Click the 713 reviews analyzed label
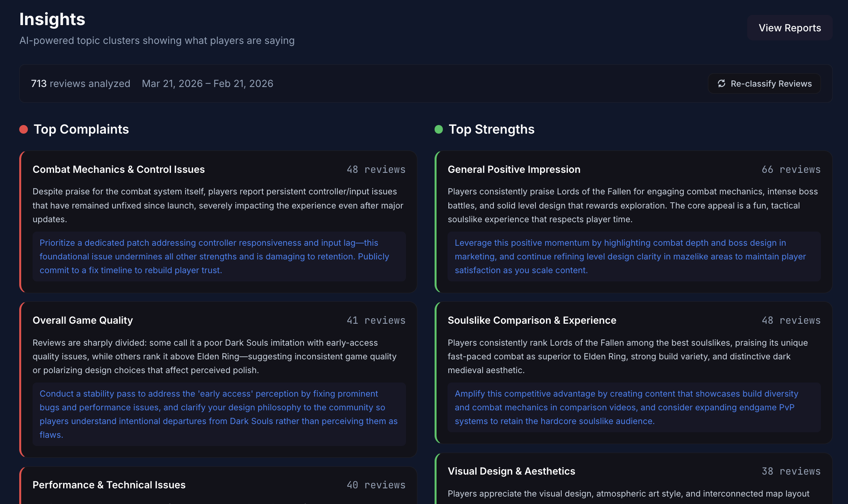848x504 pixels. pos(81,83)
